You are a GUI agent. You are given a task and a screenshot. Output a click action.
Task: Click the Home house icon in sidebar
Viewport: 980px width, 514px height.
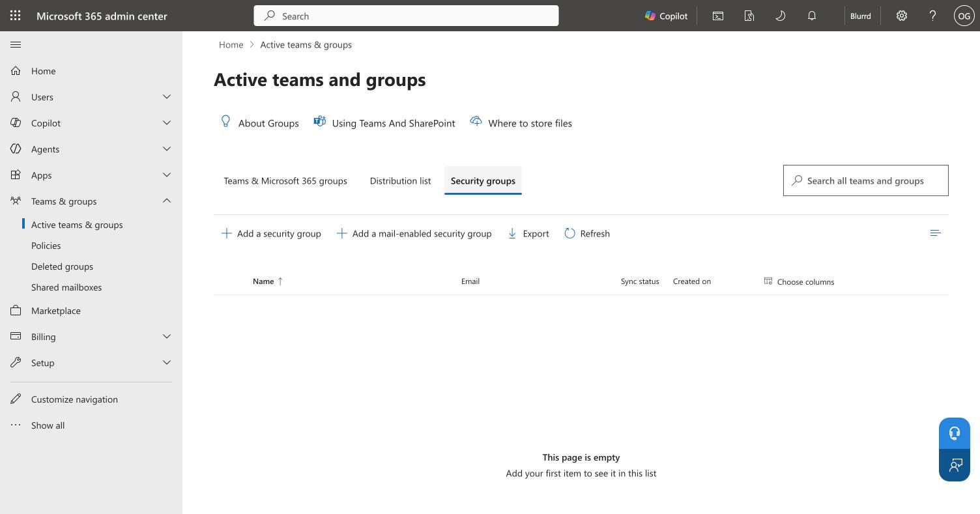pyautogui.click(x=16, y=70)
